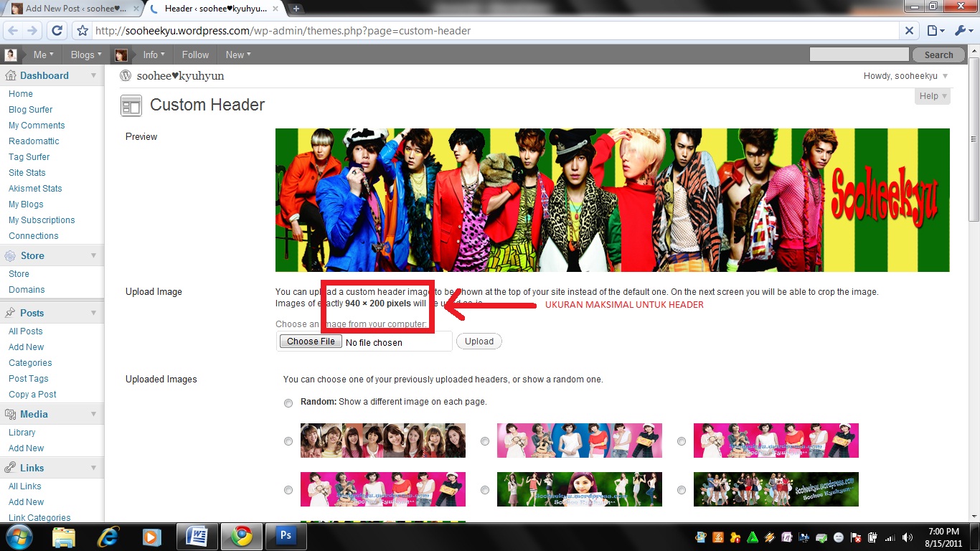
Task: Open the Chrome wrench settings menu
Action: [962, 31]
